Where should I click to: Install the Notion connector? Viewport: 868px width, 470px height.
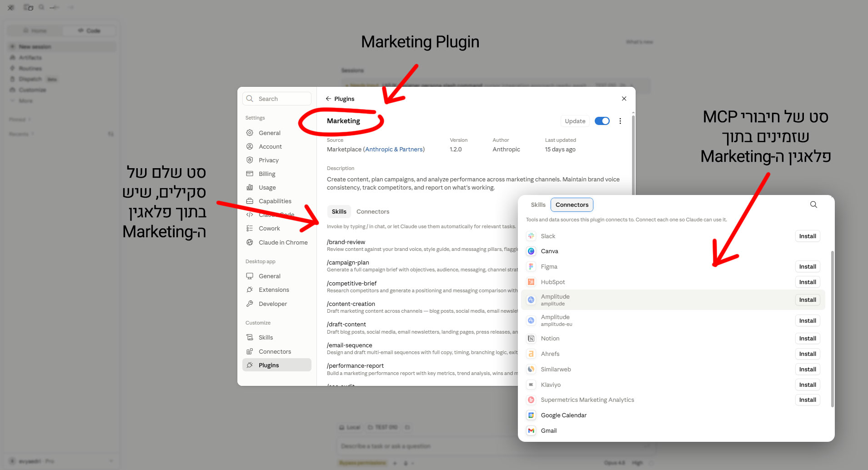pos(808,338)
